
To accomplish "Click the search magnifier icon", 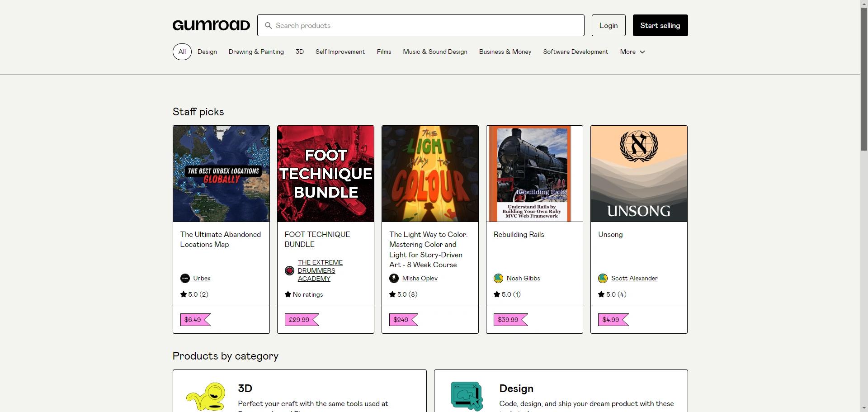I will pyautogui.click(x=269, y=25).
